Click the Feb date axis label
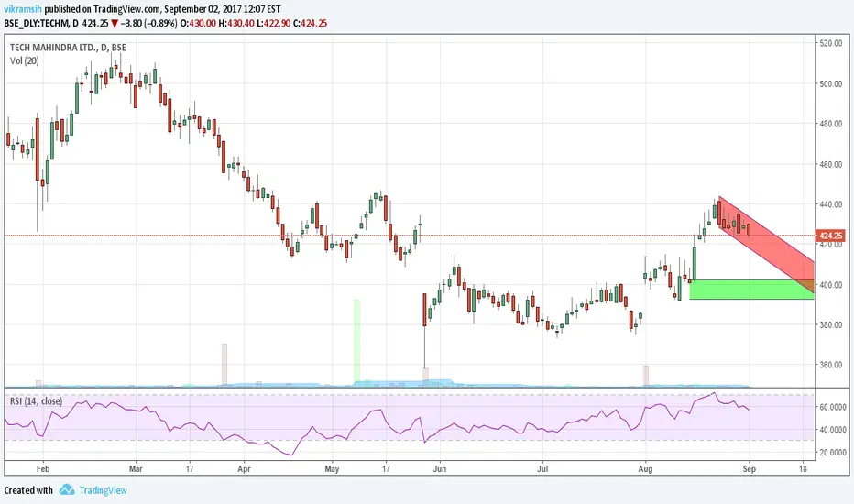 tap(43, 468)
